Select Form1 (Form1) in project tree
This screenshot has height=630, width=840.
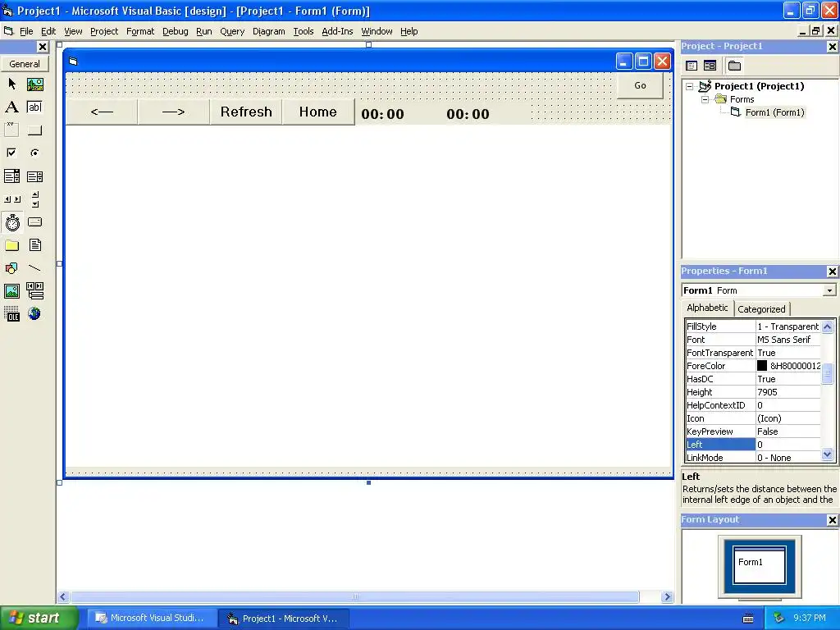coord(774,112)
